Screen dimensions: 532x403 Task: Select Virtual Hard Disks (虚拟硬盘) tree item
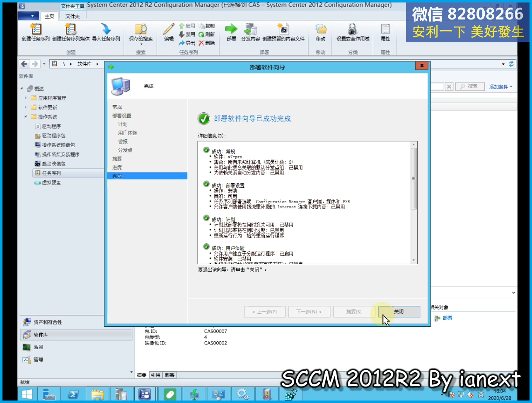coord(51,182)
